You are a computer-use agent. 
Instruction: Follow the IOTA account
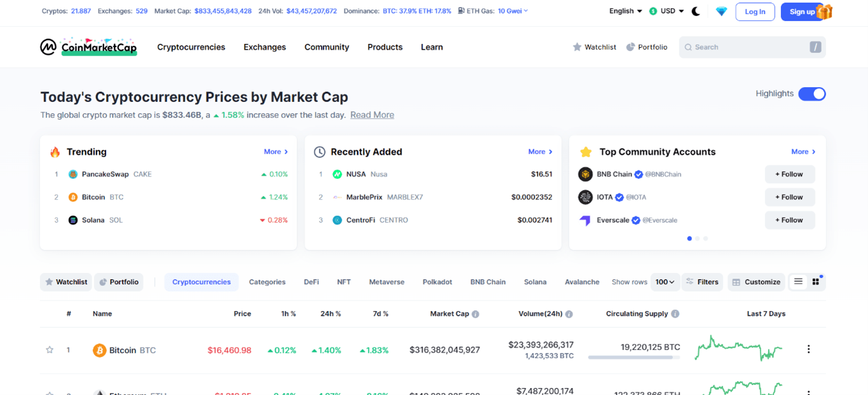coord(790,197)
